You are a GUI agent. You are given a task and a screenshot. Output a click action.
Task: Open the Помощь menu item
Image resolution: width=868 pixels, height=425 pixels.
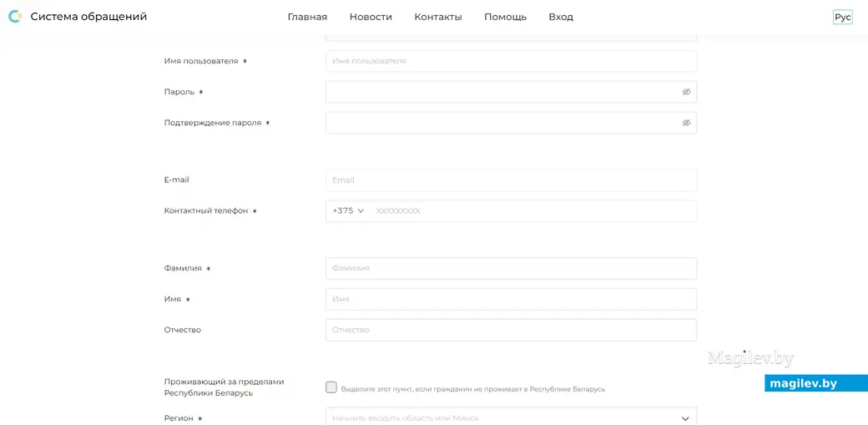(x=505, y=18)
